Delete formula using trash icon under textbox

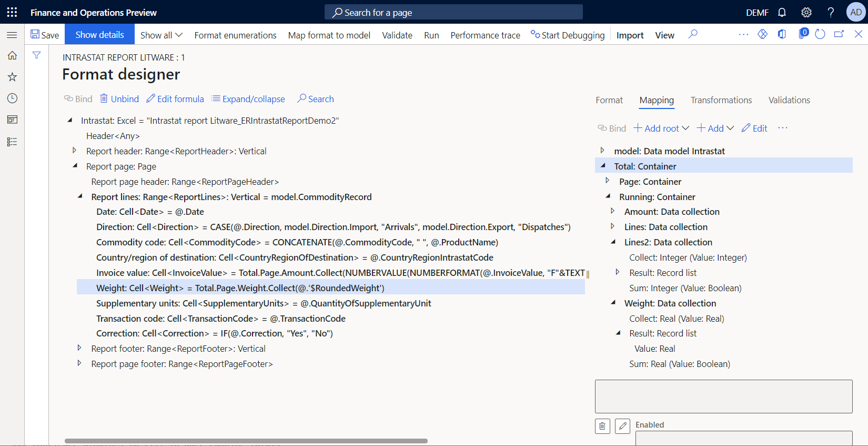[x=602, y=426]
